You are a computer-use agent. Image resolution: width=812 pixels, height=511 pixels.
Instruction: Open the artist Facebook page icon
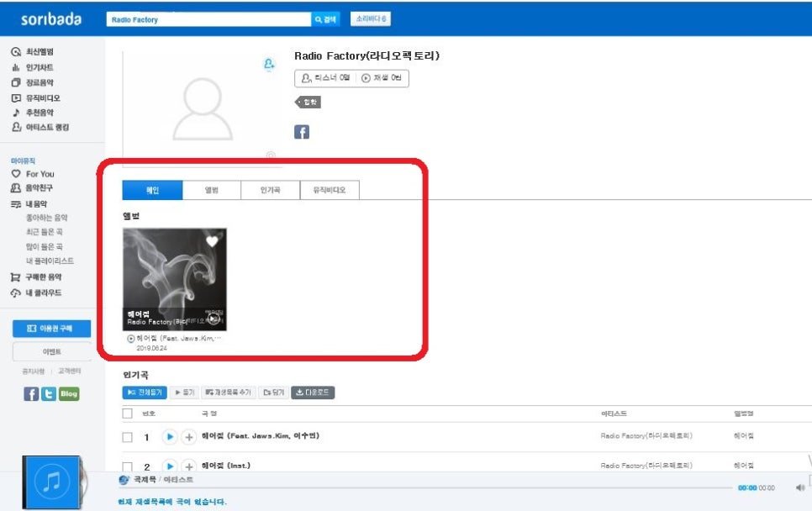[x=302, y=132]
